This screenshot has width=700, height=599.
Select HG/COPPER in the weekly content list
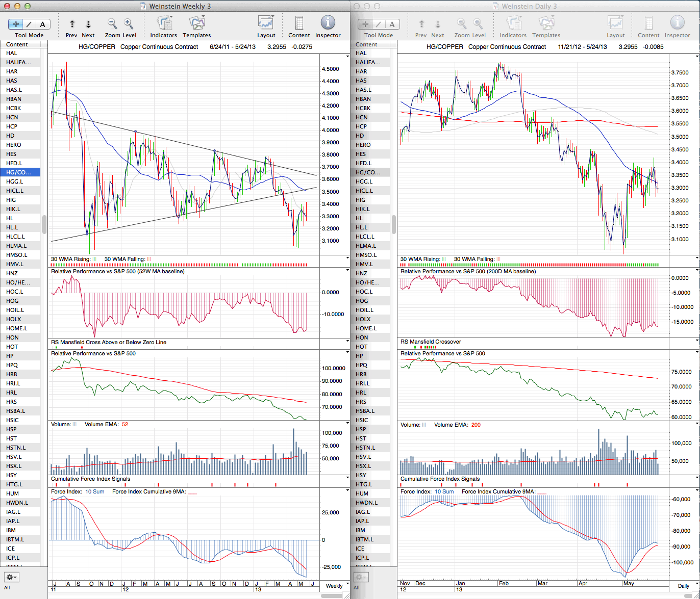point(20,172)
